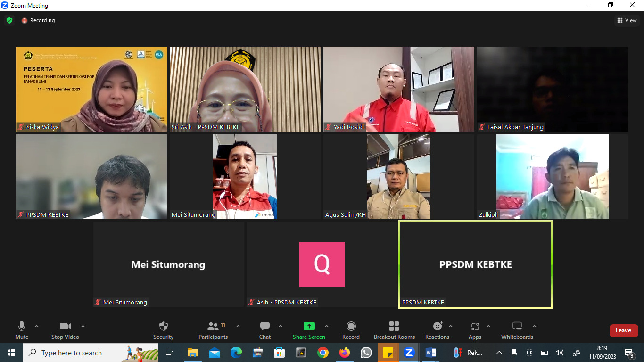The width and height of the screenshot is (644, 362).
Task: Expand video options arrow beside Stop Video
Action: pos(83,326)
